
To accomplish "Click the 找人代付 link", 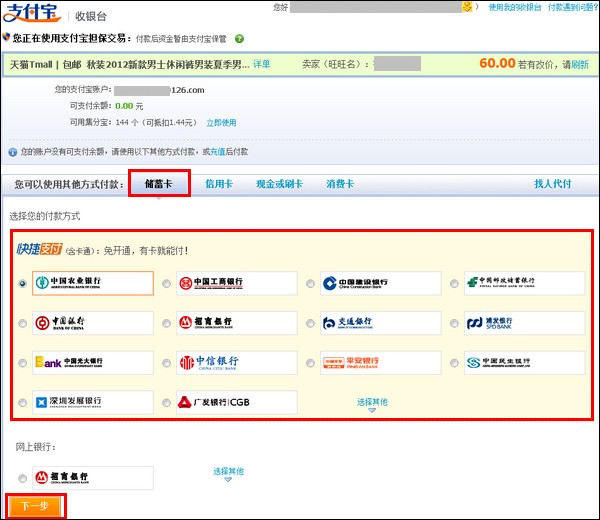I will pos(552,184).
